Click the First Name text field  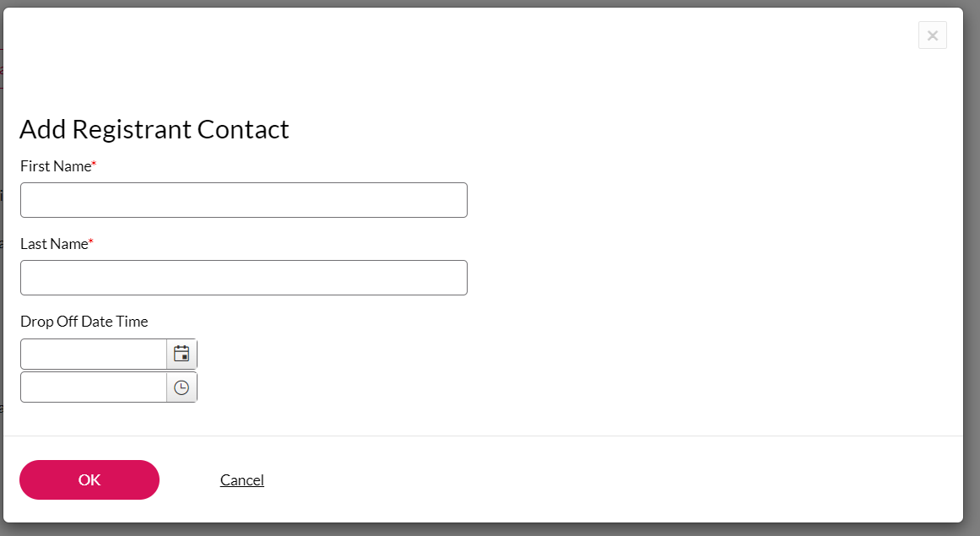click(243, 200)
